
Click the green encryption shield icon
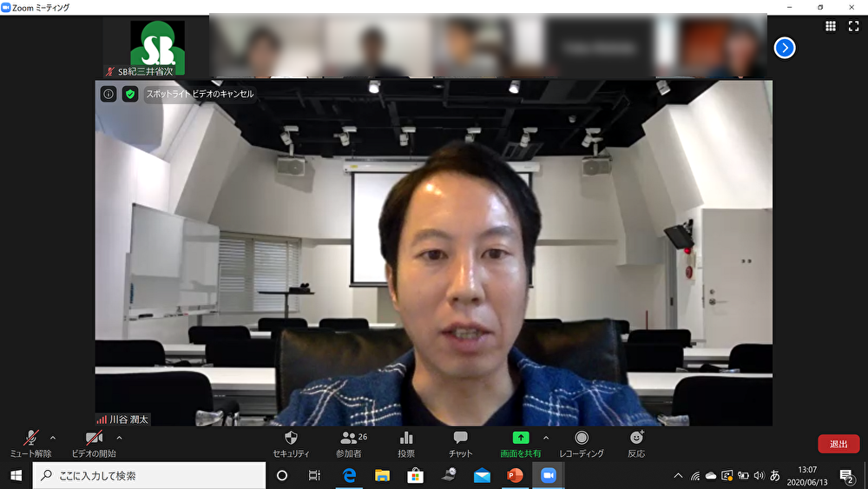click(129, 94)
